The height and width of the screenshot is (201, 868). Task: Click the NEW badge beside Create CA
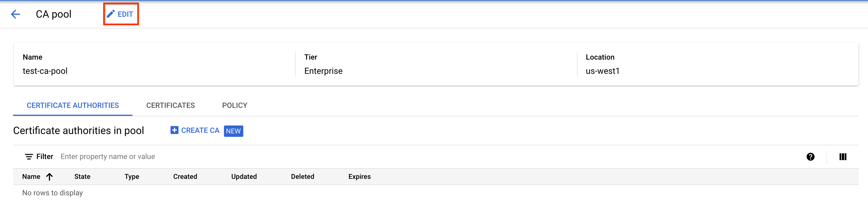point(233,131)
